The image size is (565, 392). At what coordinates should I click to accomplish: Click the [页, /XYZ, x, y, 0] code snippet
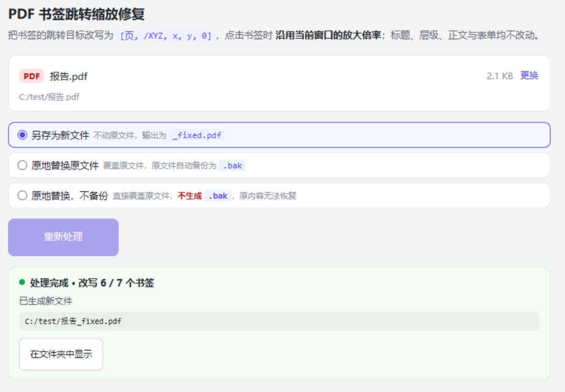click(x=166, y=36)
